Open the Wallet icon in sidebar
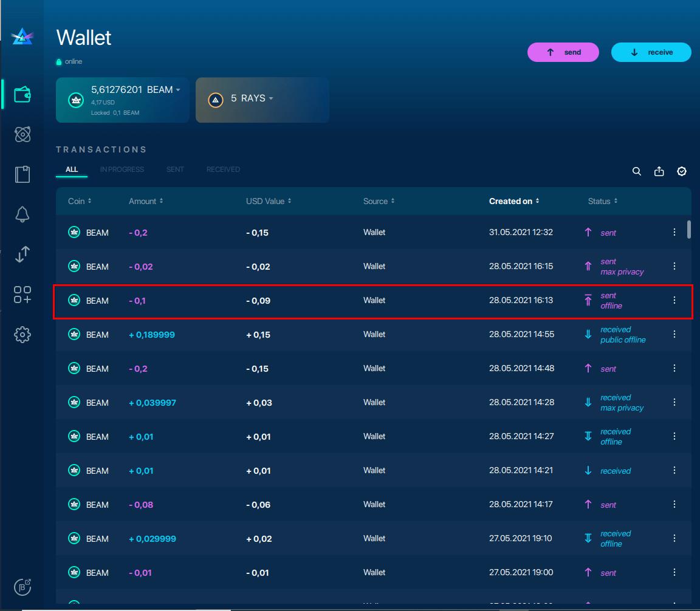 click(x=22, y=95)
